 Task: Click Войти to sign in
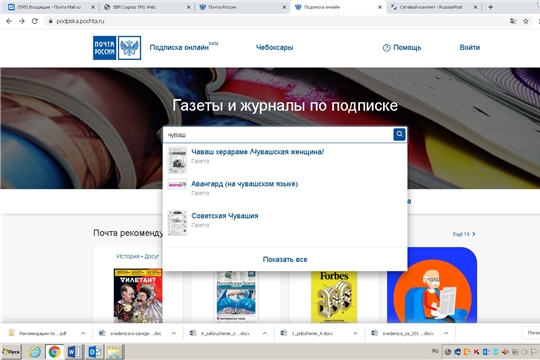coord(469,48)
